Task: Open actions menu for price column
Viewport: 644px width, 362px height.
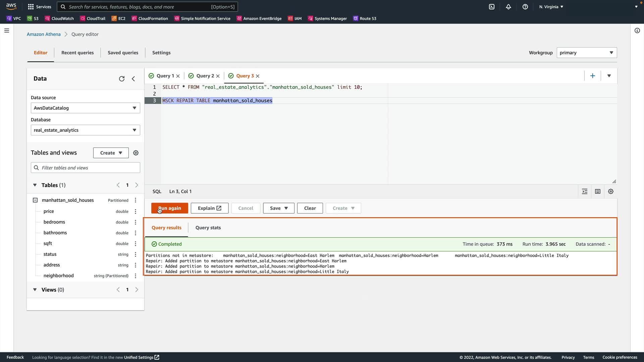Action: coord(136,212)
